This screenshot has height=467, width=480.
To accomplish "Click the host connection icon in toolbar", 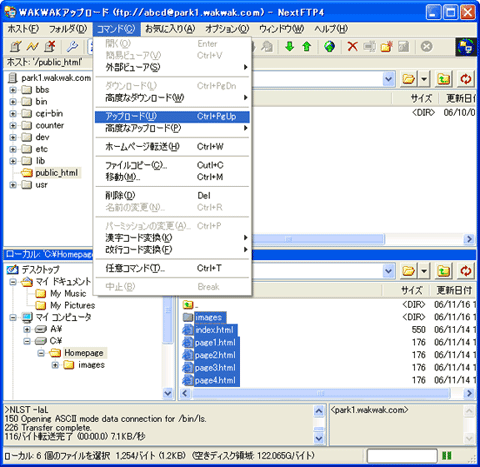I will (15, 47).
